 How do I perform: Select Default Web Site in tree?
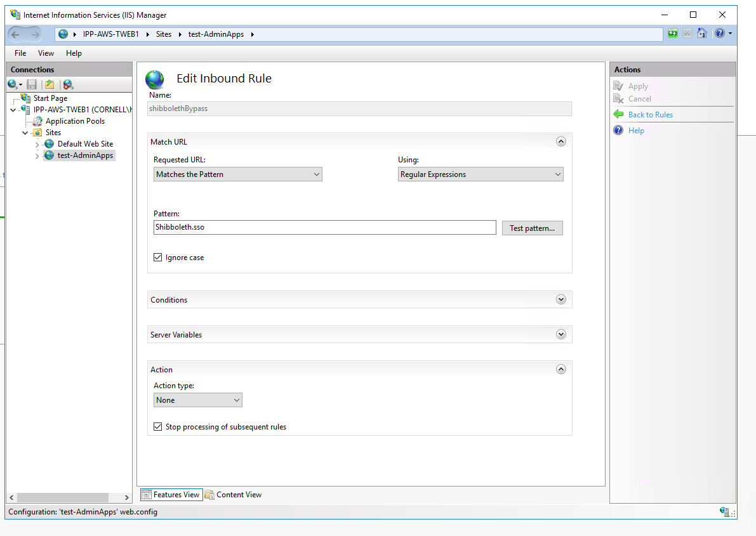85,143
